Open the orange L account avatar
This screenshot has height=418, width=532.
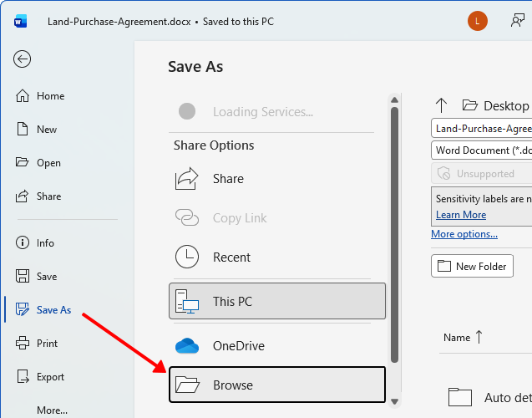click(x=478, y=21)
